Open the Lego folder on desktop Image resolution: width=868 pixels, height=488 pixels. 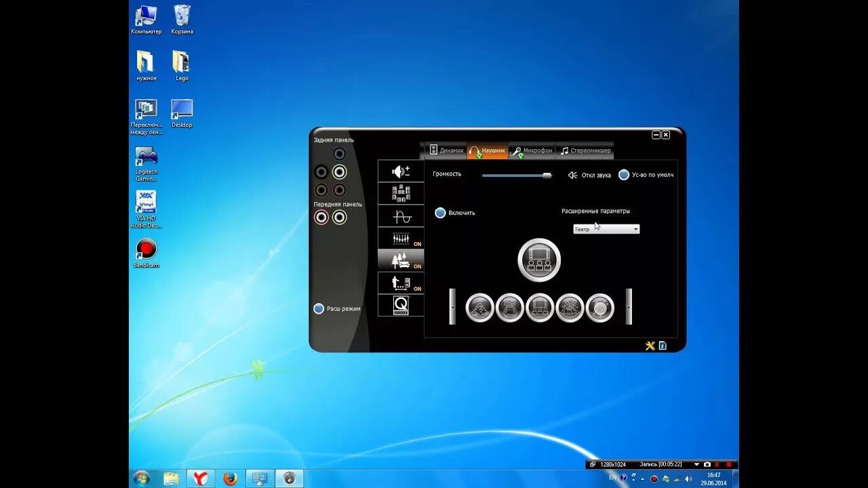coord(182,66)
